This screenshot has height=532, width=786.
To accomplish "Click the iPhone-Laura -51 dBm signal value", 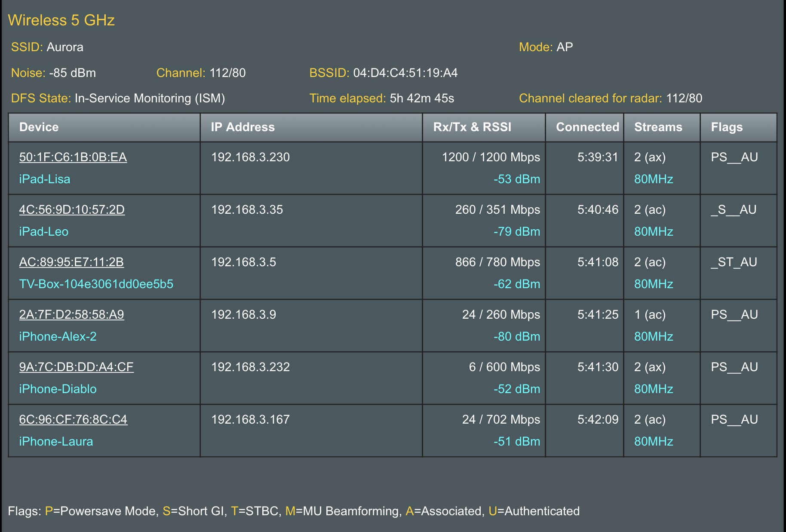I will [516, 442].
